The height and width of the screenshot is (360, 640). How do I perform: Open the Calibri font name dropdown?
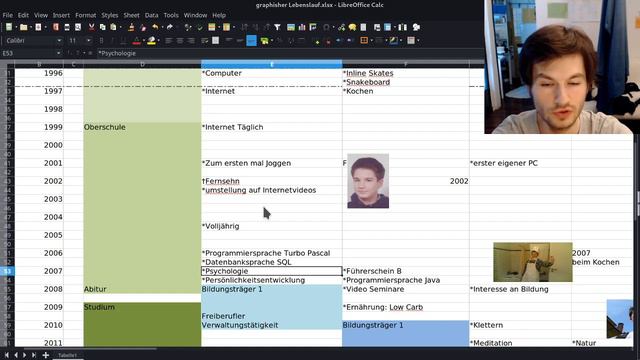coord(59,40)
